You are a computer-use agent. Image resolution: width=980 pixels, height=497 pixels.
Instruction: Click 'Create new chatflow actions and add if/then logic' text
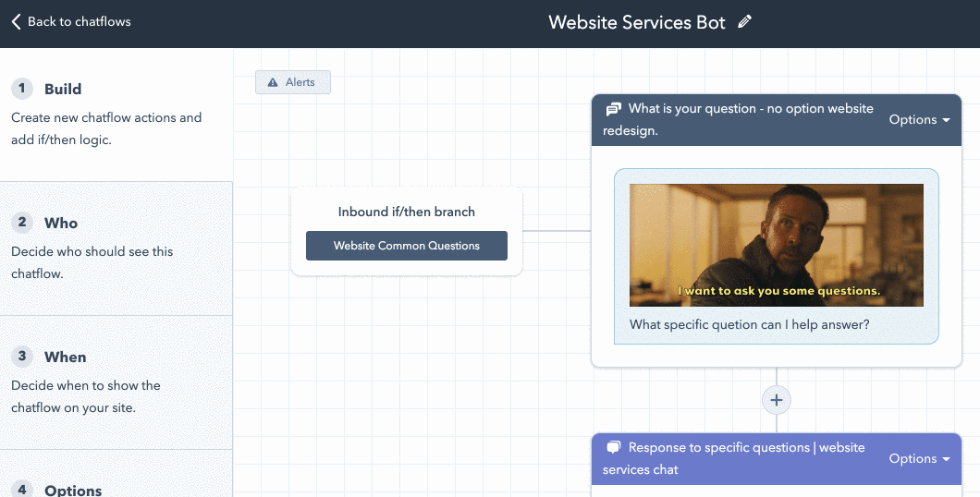(x=106, y=128)
